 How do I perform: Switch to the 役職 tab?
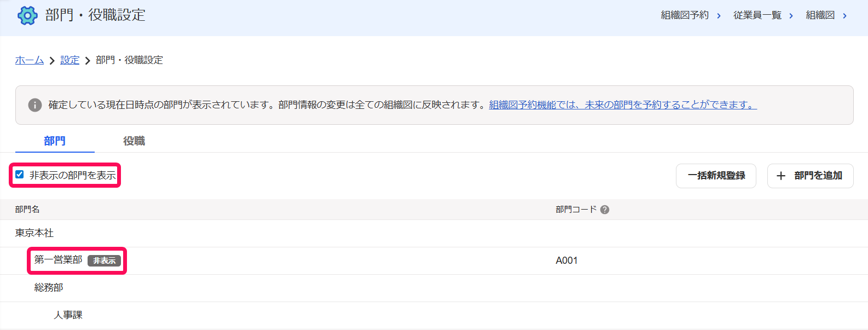tap(134, 141)
